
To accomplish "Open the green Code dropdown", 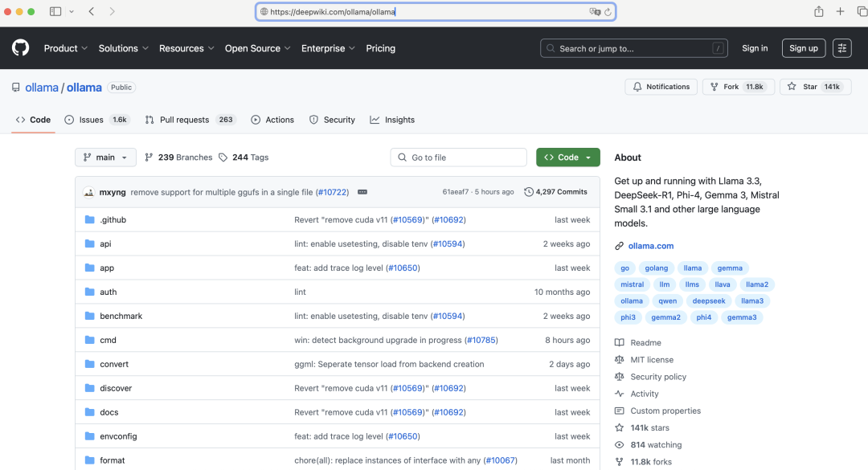I will [x=568, y=157].
